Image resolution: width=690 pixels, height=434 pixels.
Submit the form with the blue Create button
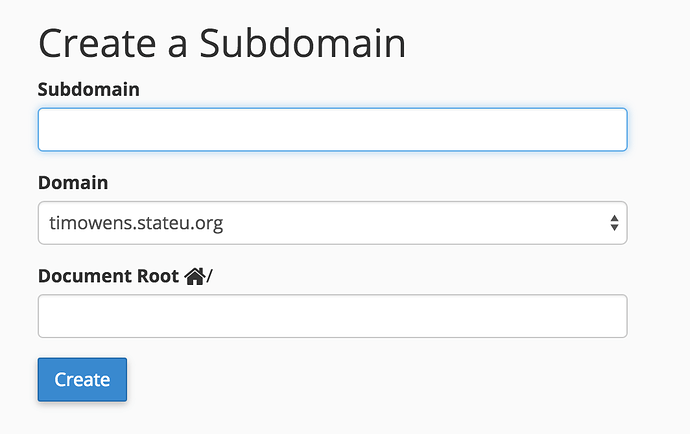[x=82, y=379]
